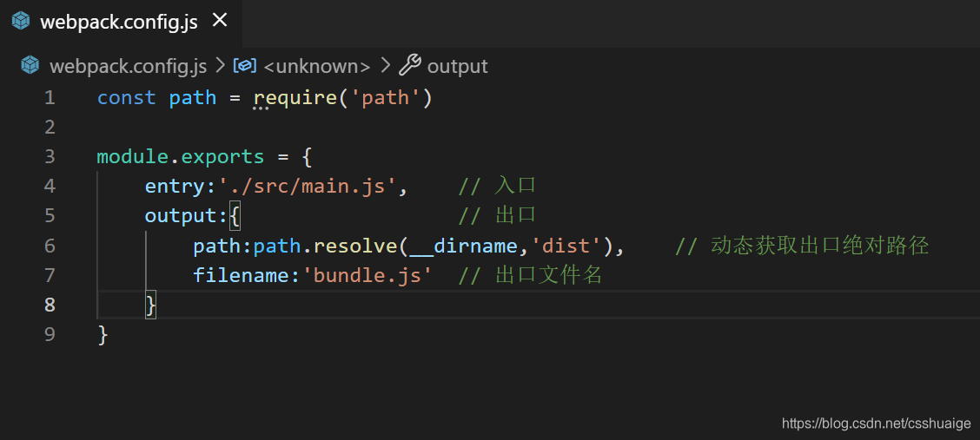Click 'module' on line 3
Image resolution: width=980 pixels, height=440 pixels.
tap(133, 157)
